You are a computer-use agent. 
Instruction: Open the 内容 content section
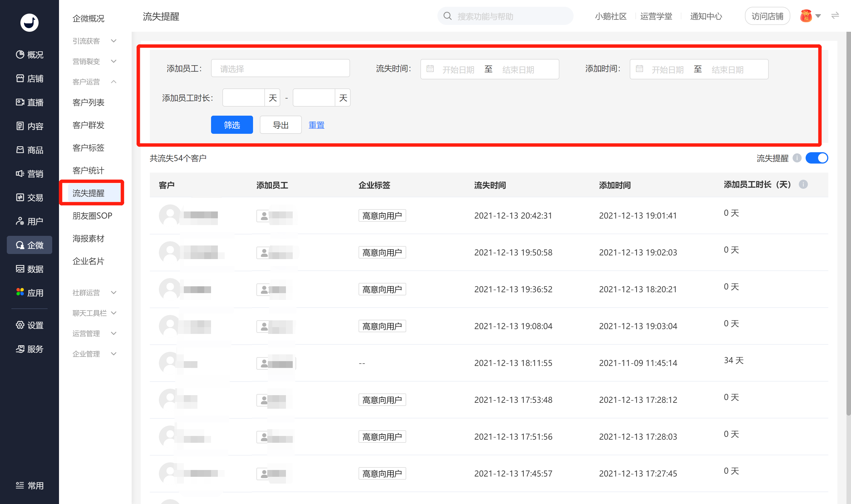[x=30, y=126]
